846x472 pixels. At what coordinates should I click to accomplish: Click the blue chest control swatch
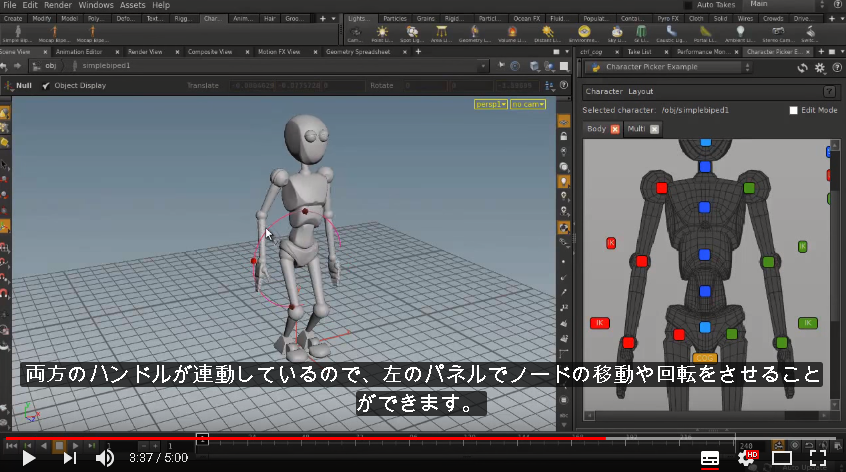705,207
